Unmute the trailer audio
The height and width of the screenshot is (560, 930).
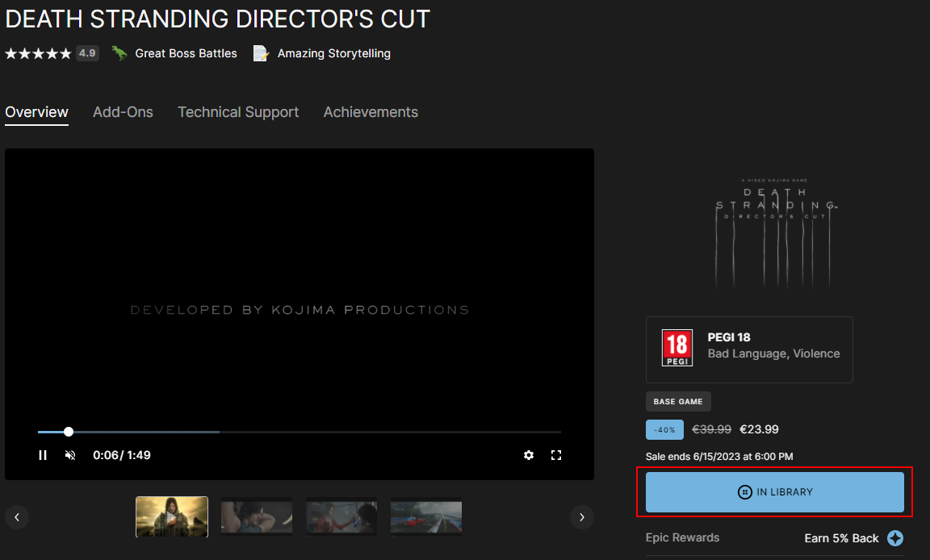coord(70,455)
